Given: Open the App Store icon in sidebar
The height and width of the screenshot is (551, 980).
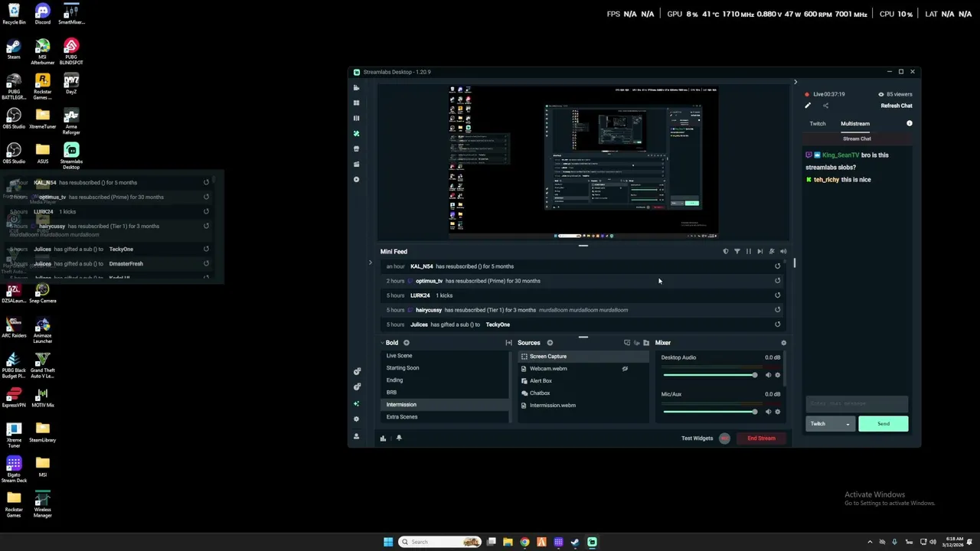Looking at the screenshot, I should click(356, 149).
